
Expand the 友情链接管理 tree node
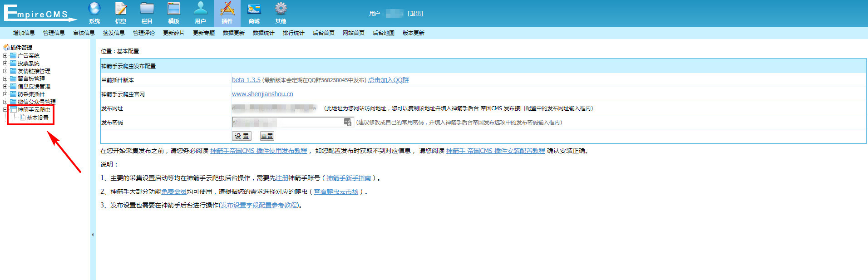point(5,71)
